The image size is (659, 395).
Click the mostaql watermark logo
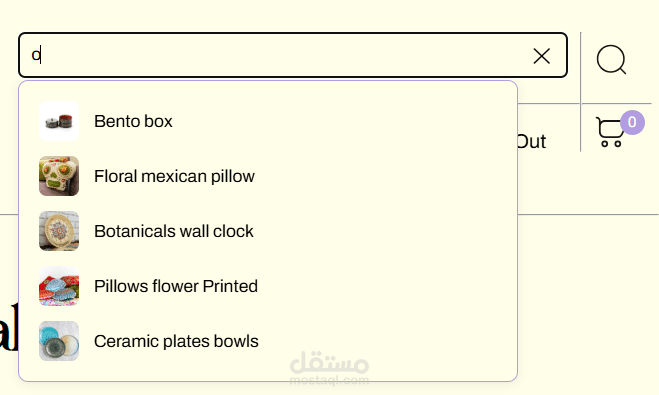(329, 368)
